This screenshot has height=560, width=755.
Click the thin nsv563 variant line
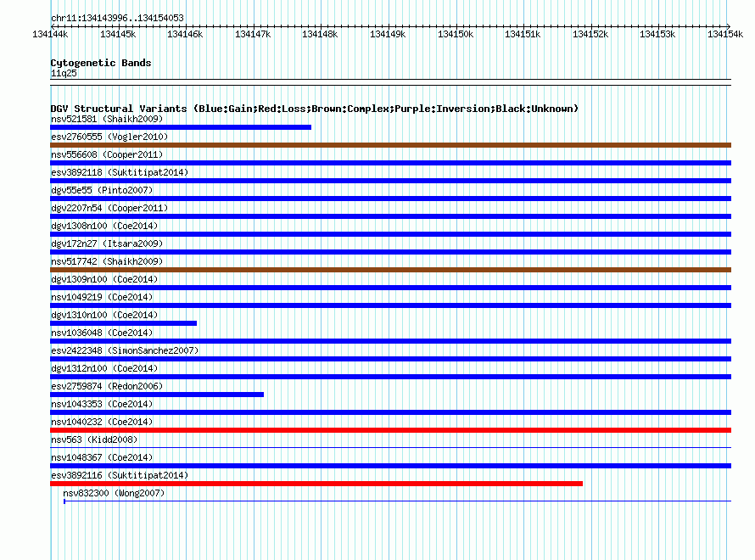click(x=390, y=448)
